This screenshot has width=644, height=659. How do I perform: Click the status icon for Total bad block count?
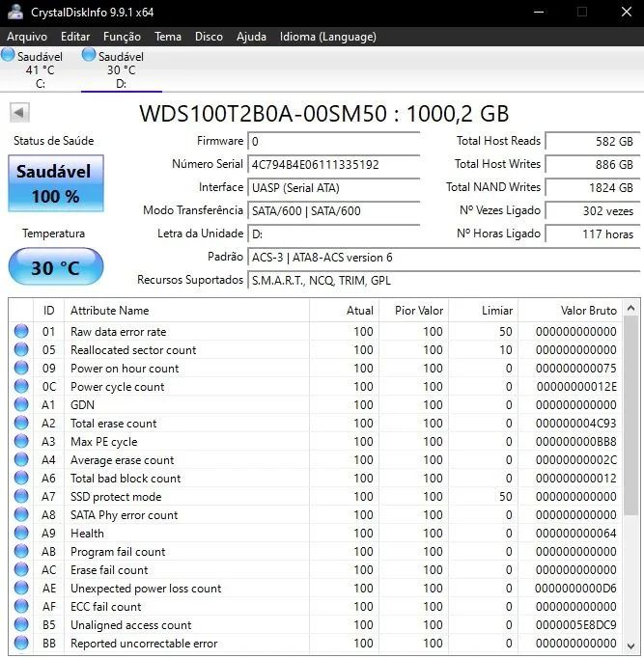point(21,478)
